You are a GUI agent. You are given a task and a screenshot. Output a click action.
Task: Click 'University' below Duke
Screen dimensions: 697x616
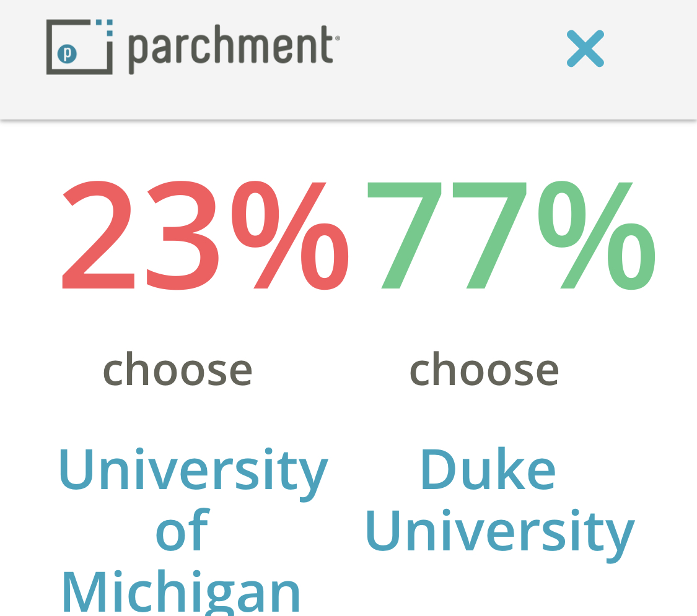pos(499,531)
